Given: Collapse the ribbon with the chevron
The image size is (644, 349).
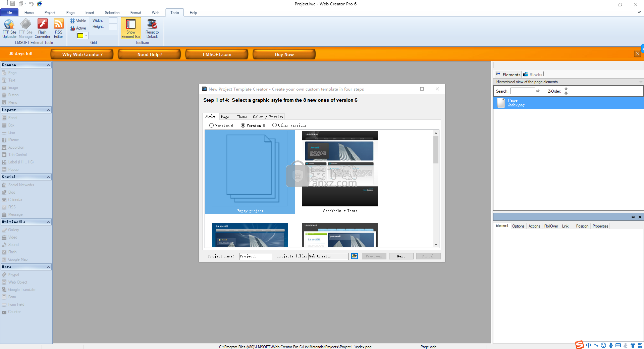Looking at the screenshot, I should pos(640,12).
